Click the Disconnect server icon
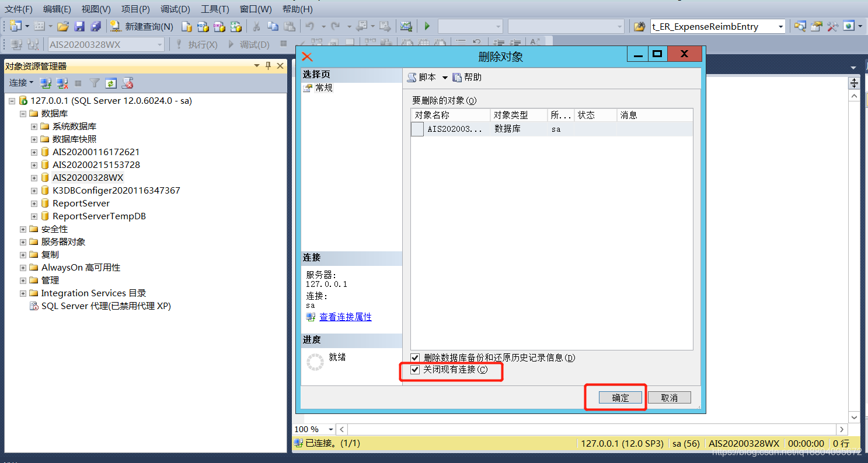 click(x=62, y=83)
